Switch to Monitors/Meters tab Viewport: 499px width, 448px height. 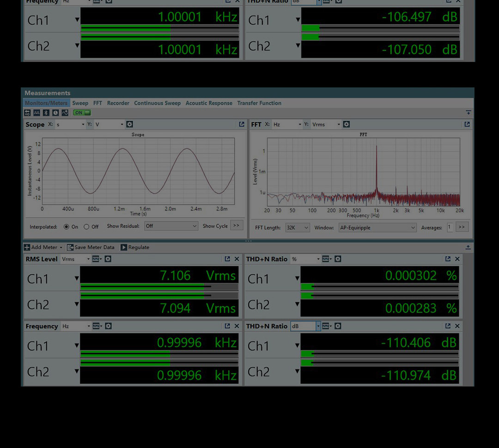pyautogui.click(x=46, y=103)
